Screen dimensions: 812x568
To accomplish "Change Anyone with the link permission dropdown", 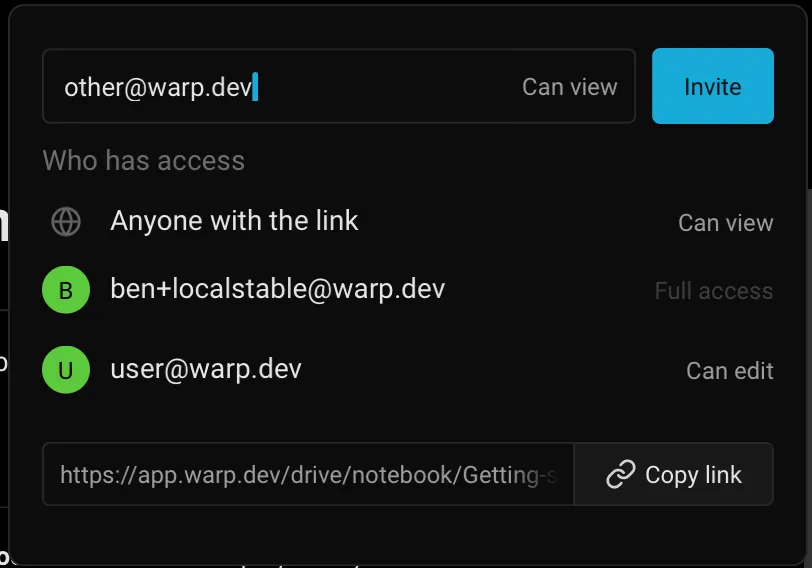I will tap(726, 223).
